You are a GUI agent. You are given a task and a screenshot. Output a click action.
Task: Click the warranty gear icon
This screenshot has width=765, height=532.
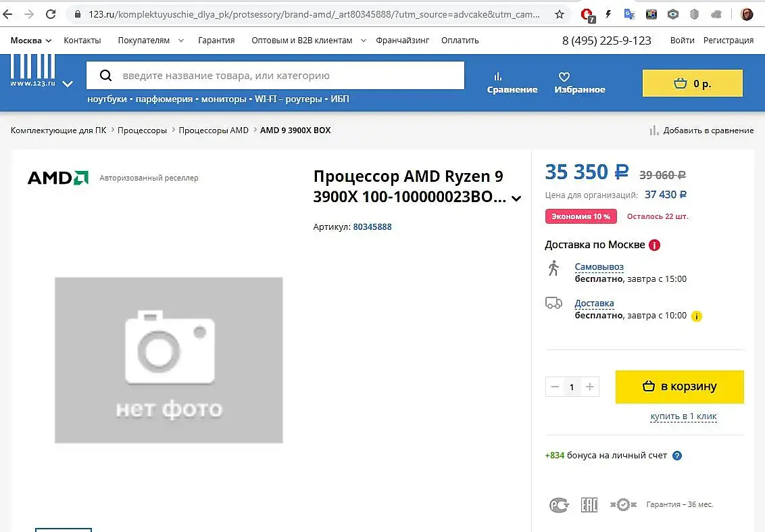coord(623,505)
